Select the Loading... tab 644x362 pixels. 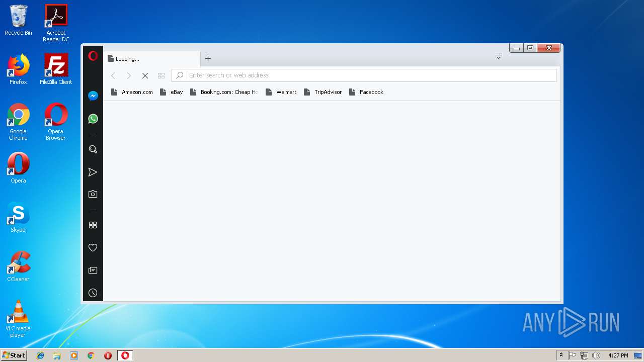(152, 59)
